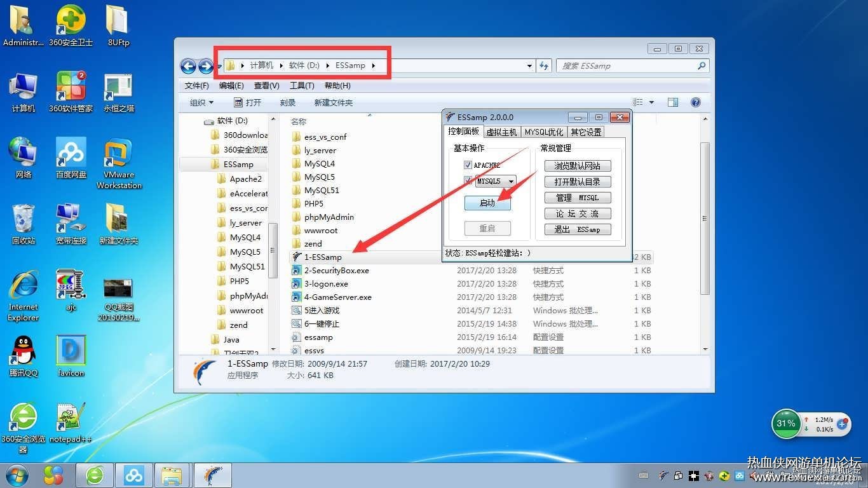
Task: Launch notepad++ from the desktop
Action: pyautogui.click(x=71, y=423)
